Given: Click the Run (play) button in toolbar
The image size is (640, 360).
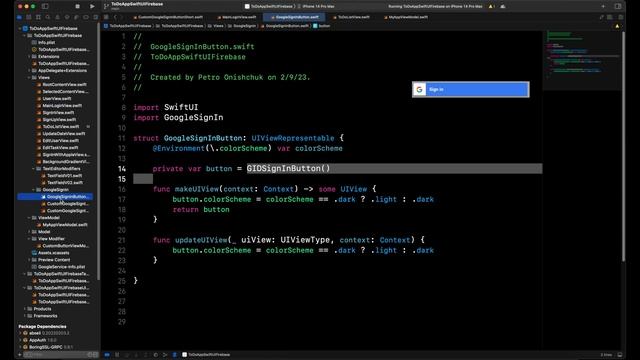Looking at the screenshot, I should click(92, 7).
